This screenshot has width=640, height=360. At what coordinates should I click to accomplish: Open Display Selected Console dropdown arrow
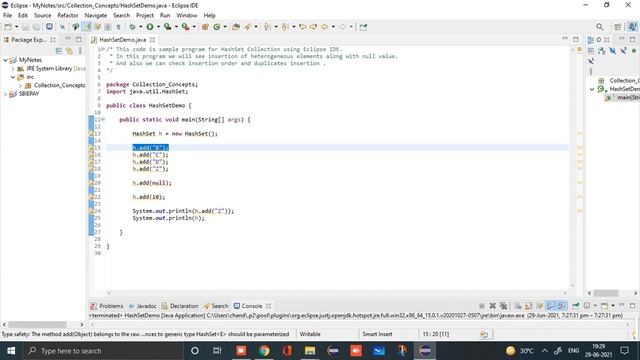click(x=595, y=306)
